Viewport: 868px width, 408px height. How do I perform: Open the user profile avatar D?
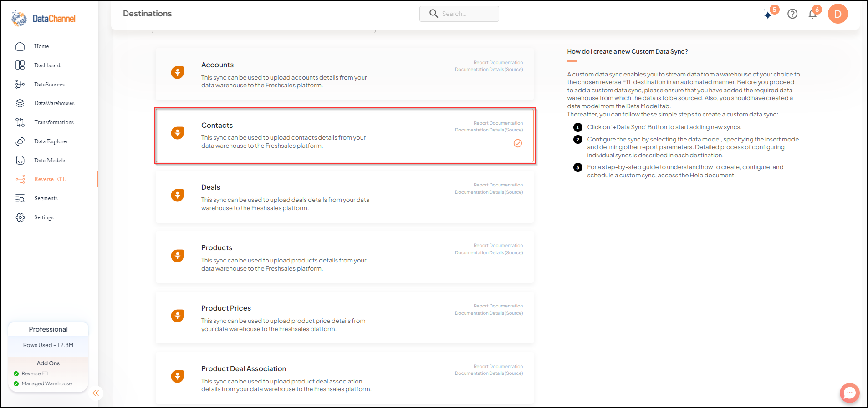(x=838, y=14)
